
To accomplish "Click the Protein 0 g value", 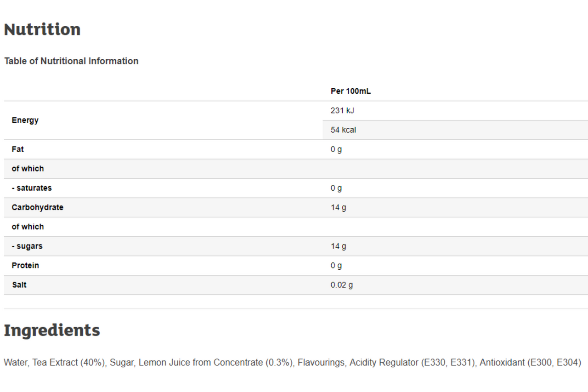I will pyautogui.click(x=336, y=265).
